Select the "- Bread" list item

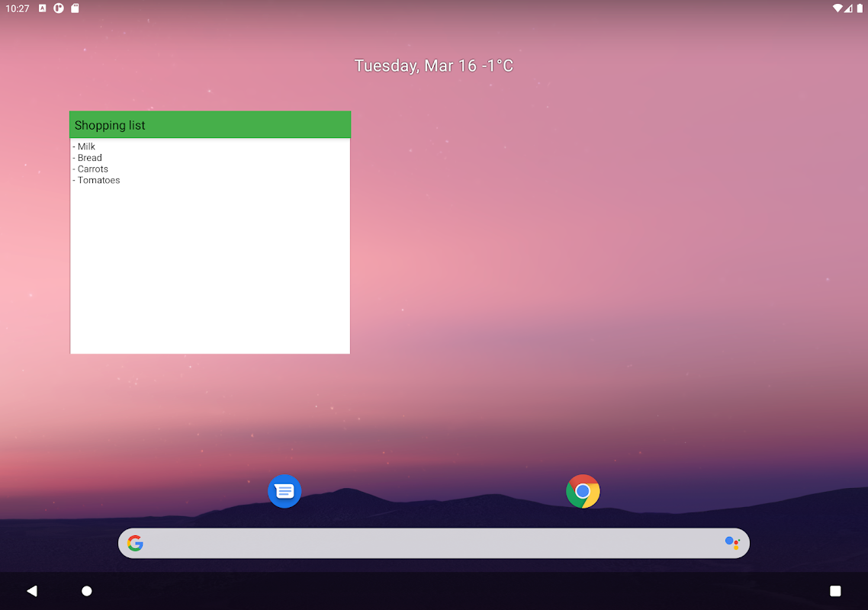click(88, 158)
